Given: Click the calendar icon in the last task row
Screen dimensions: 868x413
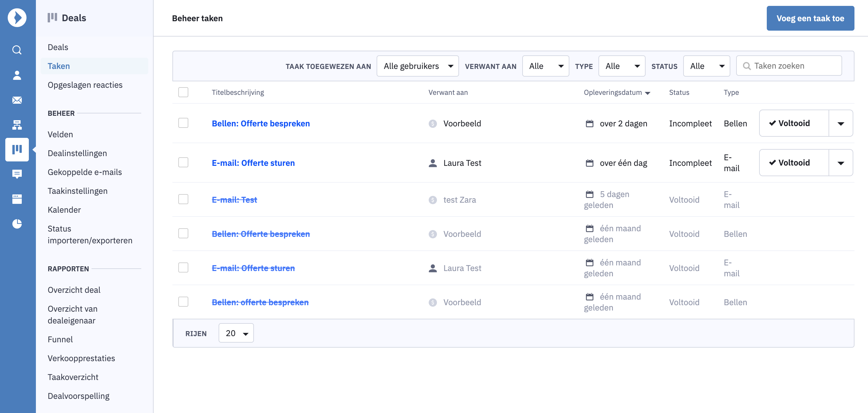Looking at the screenshot, I should point(589,297).
